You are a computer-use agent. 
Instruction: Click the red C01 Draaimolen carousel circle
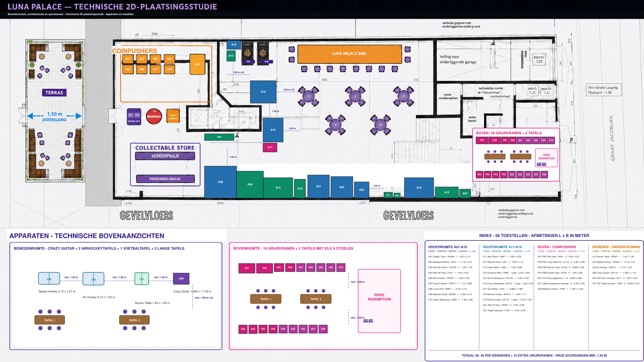point(154,116)
